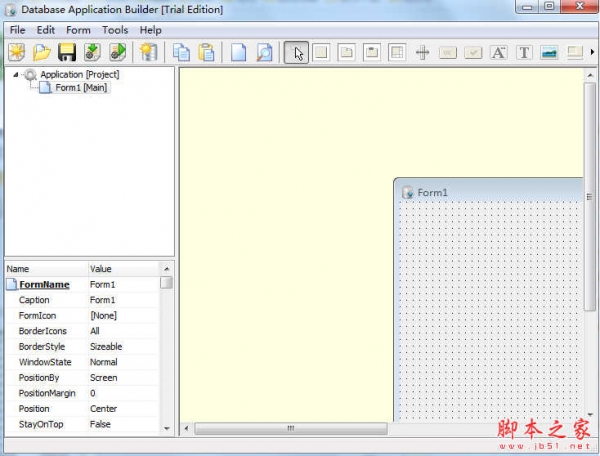The width and height of the screenshot is (600, 456).
Task: Open a project with the folder icon
Action: (42, 52)
